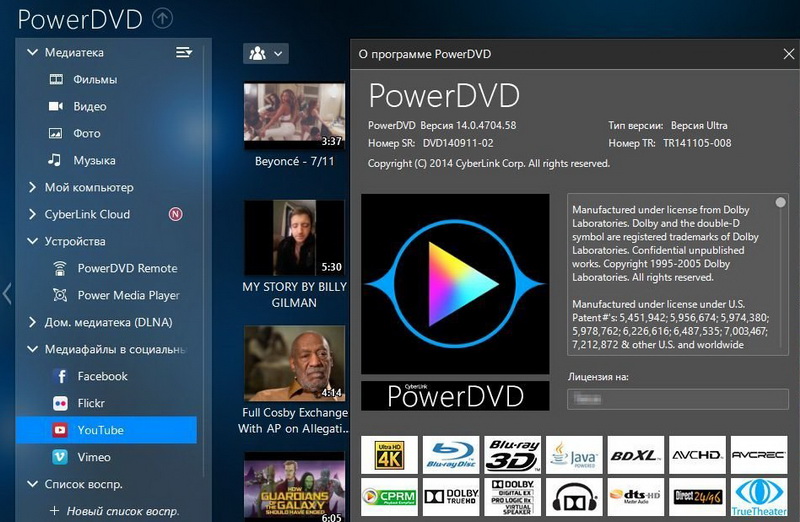
Task: Click the Ultra HD 4K logo
Action: (x=389, y=455)
